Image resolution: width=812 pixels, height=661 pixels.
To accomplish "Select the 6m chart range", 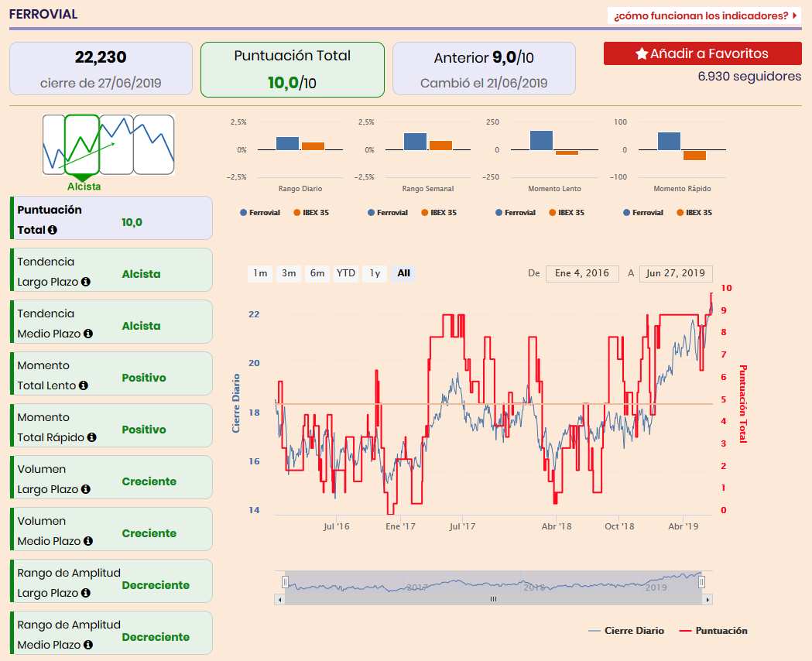I will 317,273.
